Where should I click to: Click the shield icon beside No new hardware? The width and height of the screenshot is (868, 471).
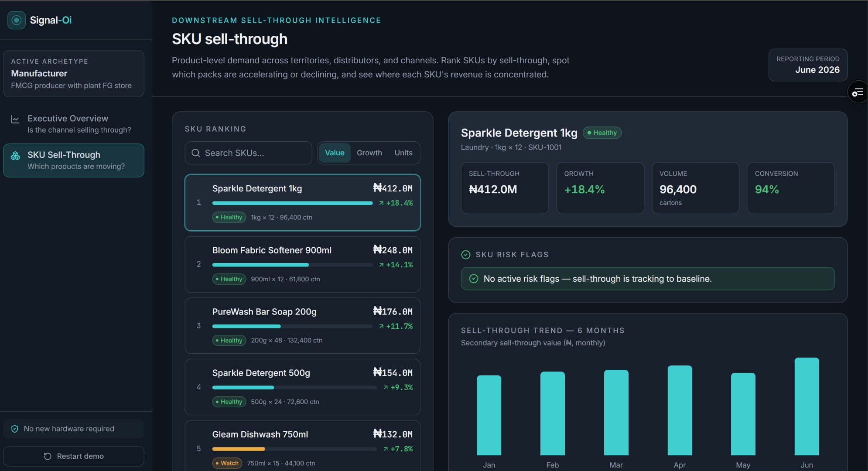click(15, 429)
